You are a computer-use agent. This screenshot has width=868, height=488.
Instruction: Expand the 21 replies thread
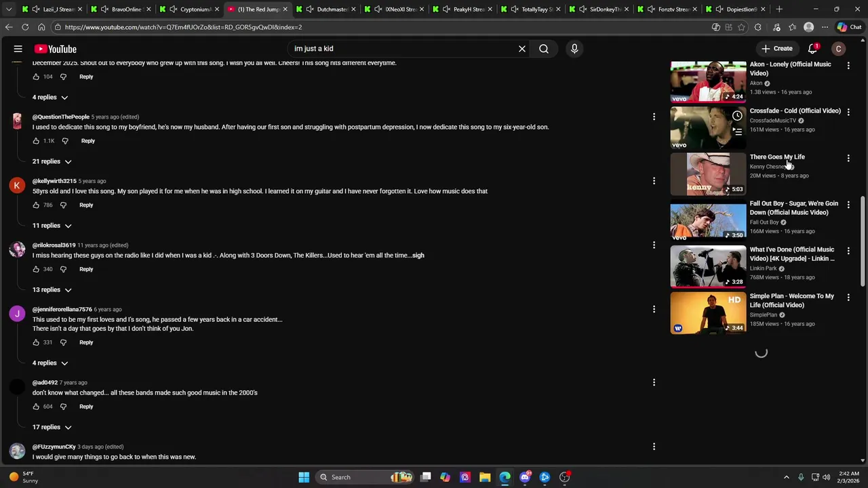52,161
